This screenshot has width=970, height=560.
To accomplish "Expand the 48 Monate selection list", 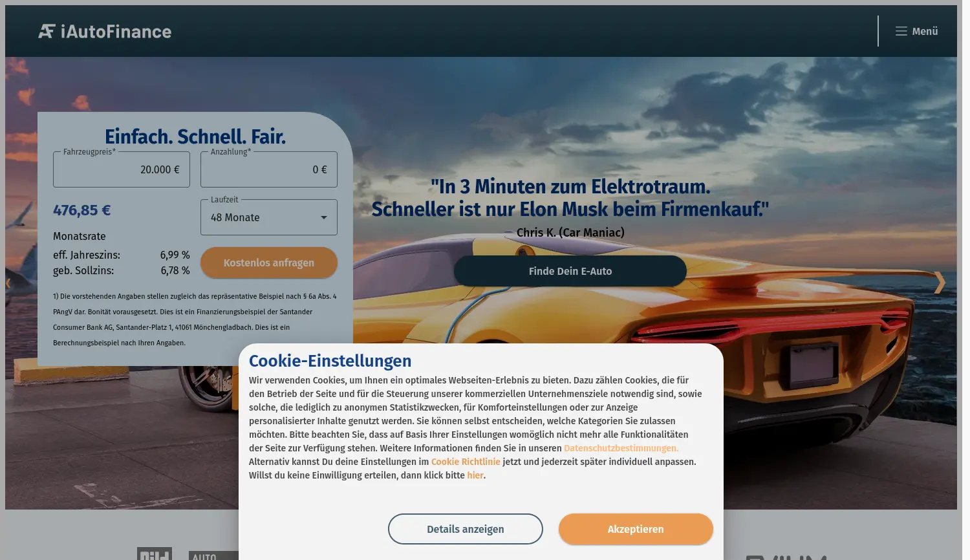I will tap(268, 217).
